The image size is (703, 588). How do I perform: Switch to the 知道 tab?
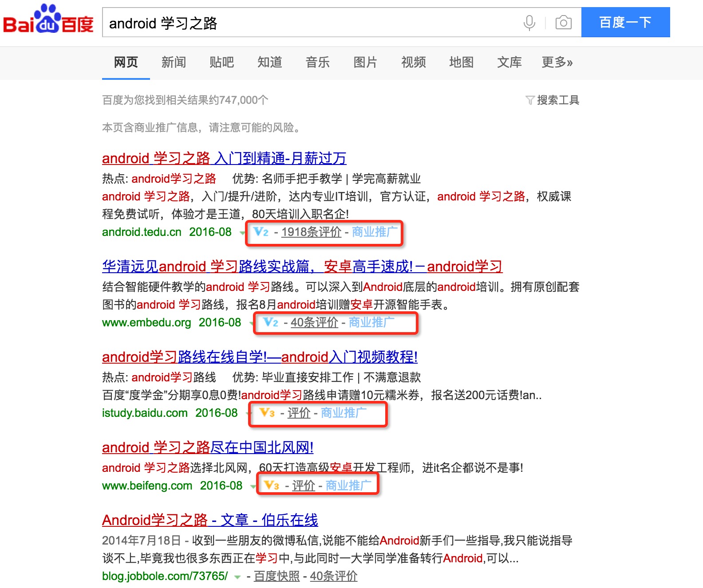coord(270,63)
